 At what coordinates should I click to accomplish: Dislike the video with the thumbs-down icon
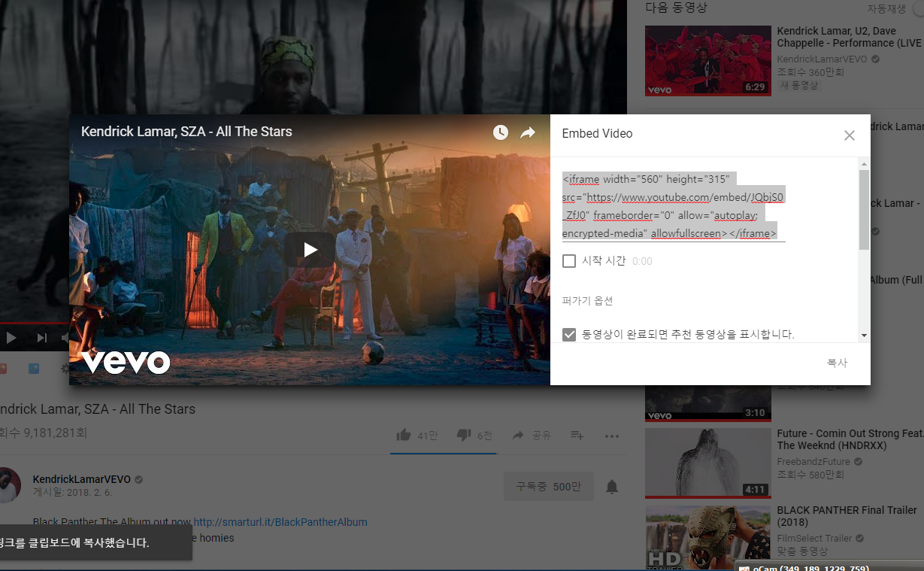(464, 435)
